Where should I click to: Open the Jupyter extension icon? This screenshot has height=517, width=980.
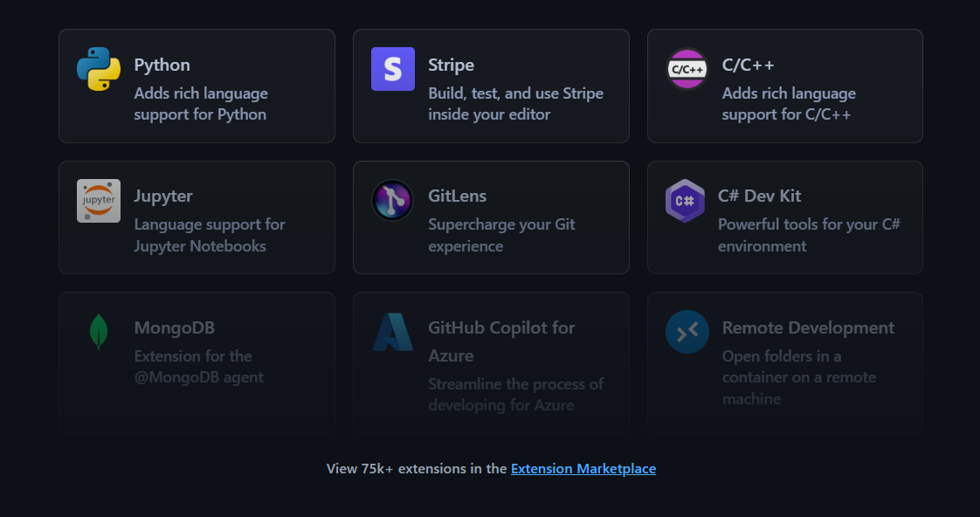(x=99, y=201)
